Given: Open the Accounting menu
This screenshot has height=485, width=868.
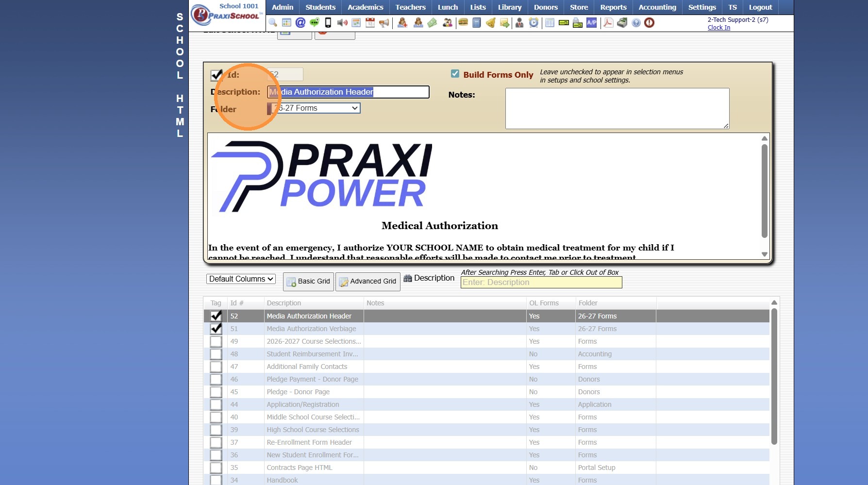Looking at the screenshot, I should [657, 7].
